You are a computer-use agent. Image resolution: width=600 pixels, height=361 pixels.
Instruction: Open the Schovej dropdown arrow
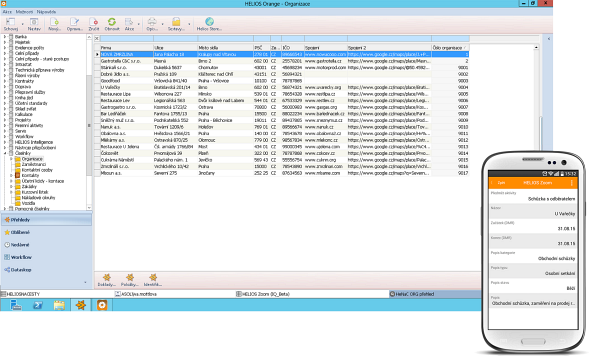(22, 25)
